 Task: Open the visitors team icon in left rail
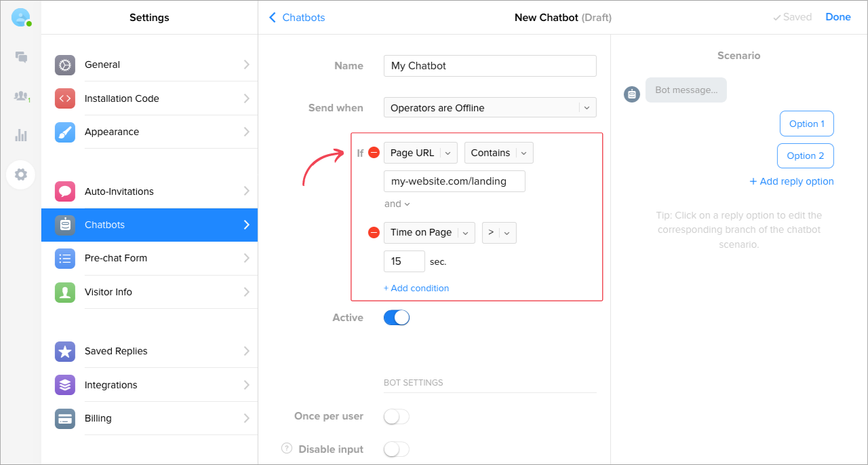[x=21, y=96]
